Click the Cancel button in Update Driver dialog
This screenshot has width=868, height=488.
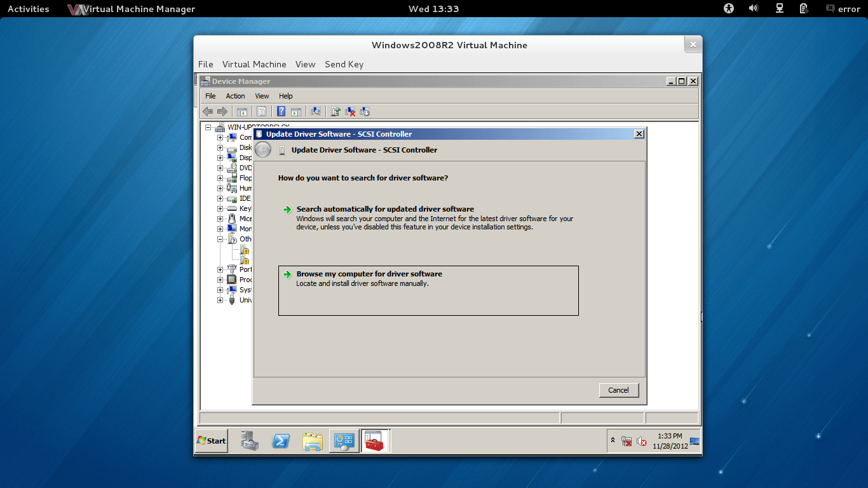618,390
